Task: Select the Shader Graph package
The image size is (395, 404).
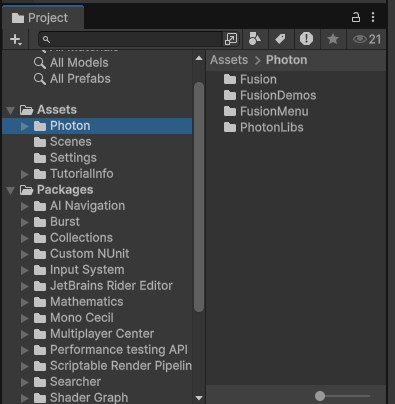Action: pos(89,397)
